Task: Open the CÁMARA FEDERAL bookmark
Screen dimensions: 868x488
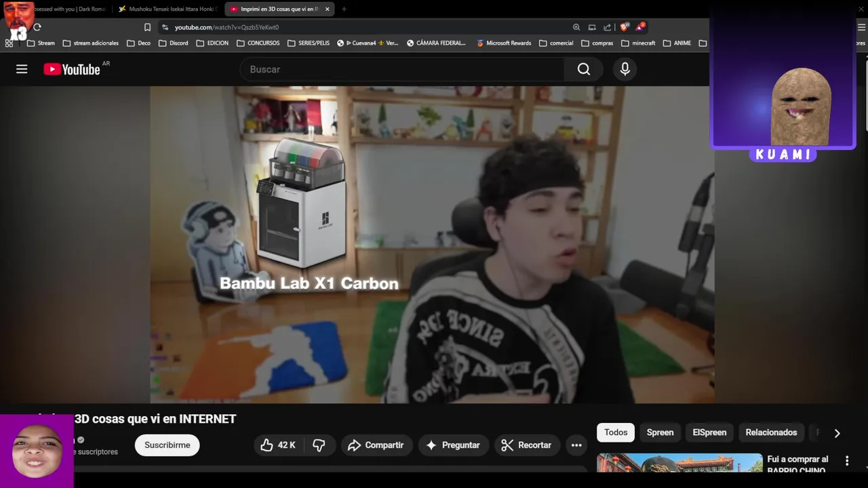Action: point(437,43)
